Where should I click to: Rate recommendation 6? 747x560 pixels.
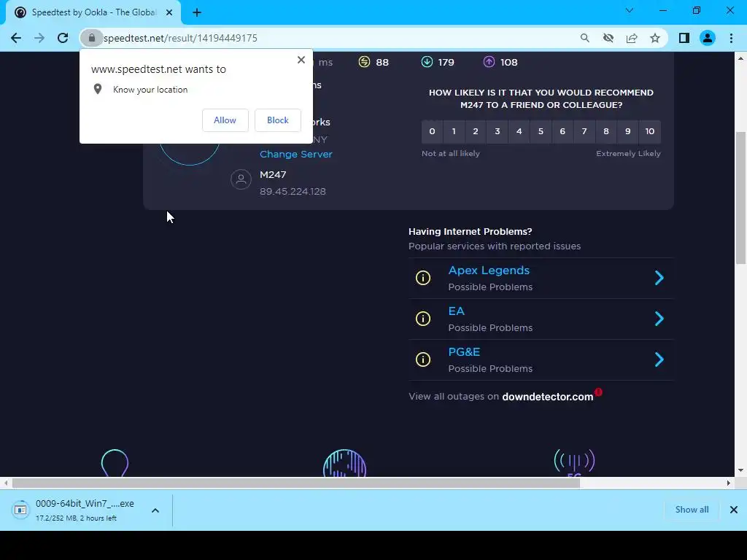(562, 131)
